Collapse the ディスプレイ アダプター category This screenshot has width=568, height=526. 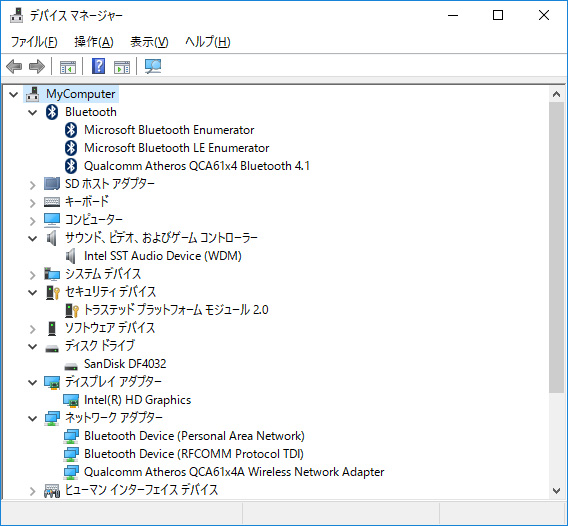(x=33, y=383)
